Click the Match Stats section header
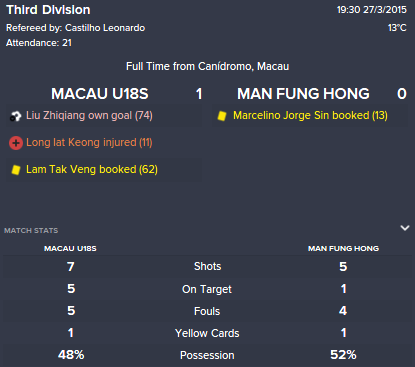This screenshot has height=367, width=415. pyautogui.click(x=31, y=231)
